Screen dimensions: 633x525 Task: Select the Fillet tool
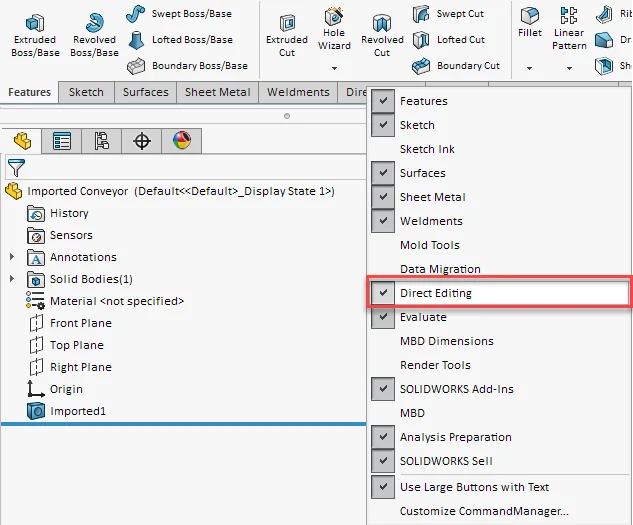530,23
